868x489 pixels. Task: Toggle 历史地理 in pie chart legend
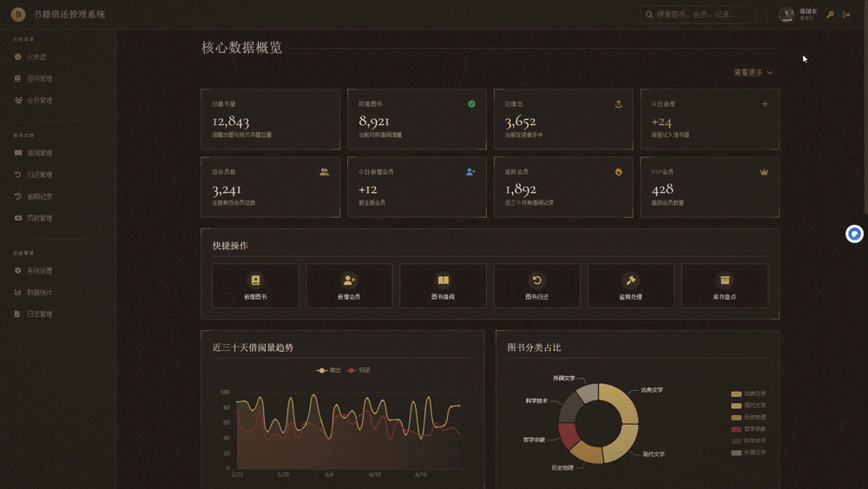coord(748,417)
